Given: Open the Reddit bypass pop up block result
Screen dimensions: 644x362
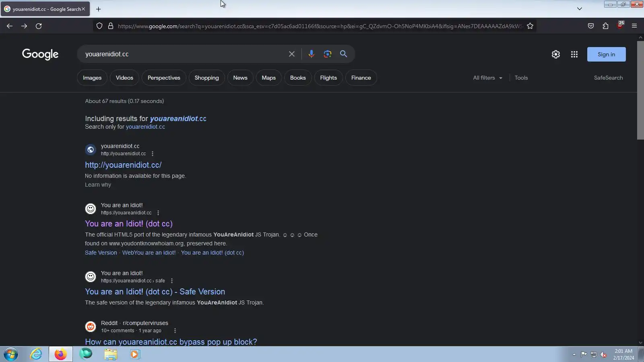Looking at the screenshot, I should click(x=171, y=342).
